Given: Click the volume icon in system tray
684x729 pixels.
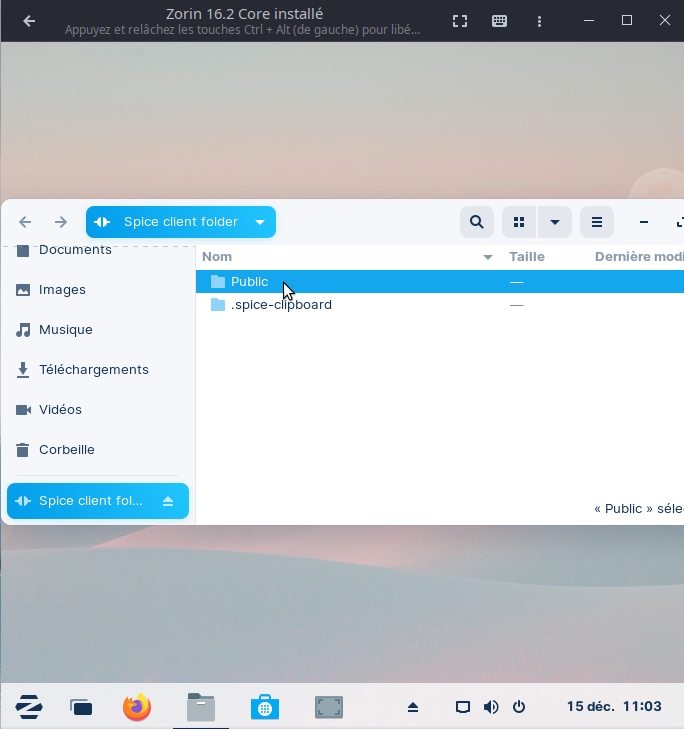Looking at the screenshot, I should point(490,707).
